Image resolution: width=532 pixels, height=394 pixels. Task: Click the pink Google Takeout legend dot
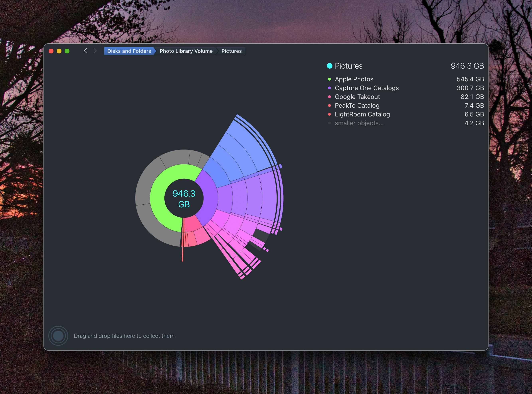click(329, 97)
